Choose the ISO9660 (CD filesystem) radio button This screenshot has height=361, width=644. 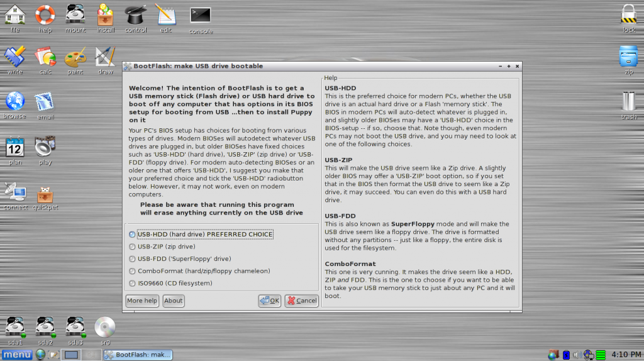(x=132, y=284)
